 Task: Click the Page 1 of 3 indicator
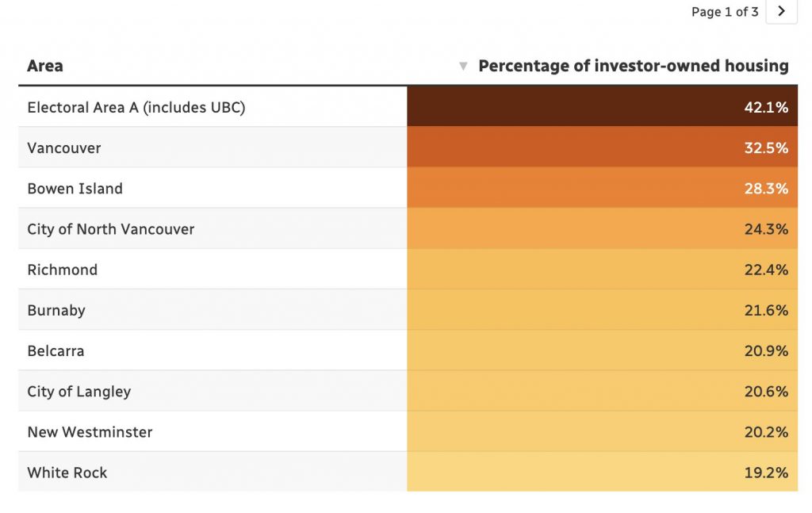(x=725, y=12)
